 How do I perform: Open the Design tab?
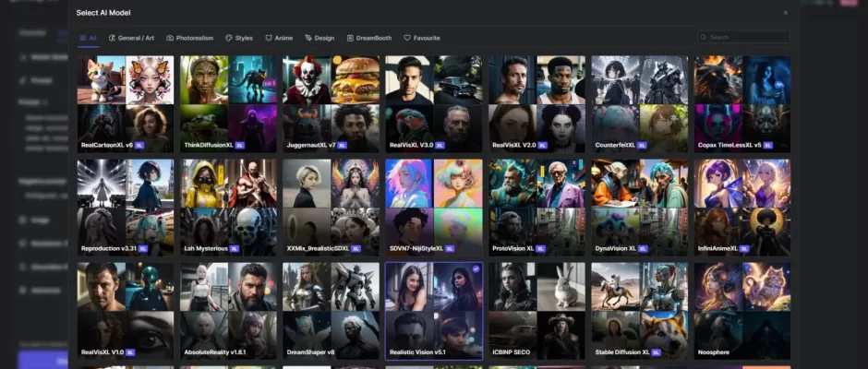(319, 38)
